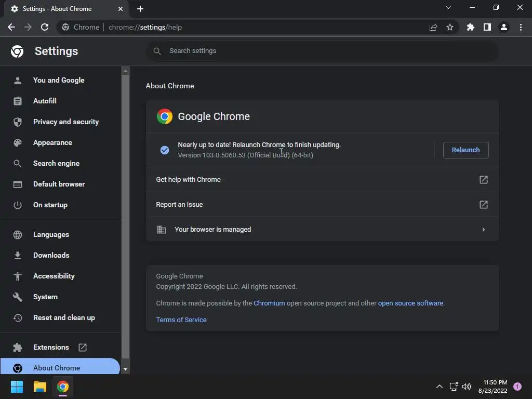Open Get help with Chrome

(x=322, y=179)
